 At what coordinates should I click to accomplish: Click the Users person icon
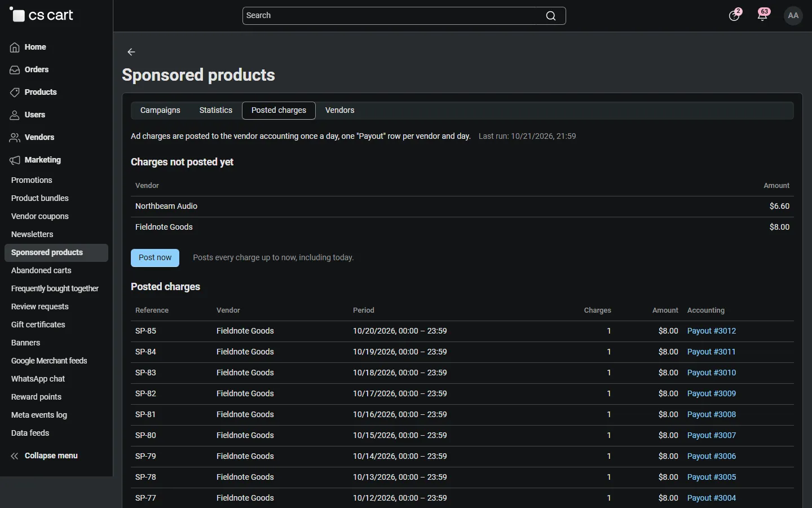pos(15,115)
